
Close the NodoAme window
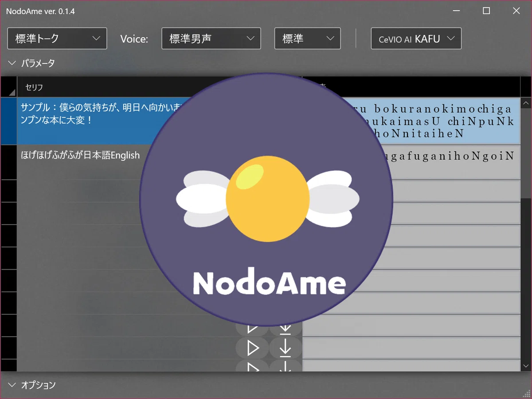(x=516, y=11)
